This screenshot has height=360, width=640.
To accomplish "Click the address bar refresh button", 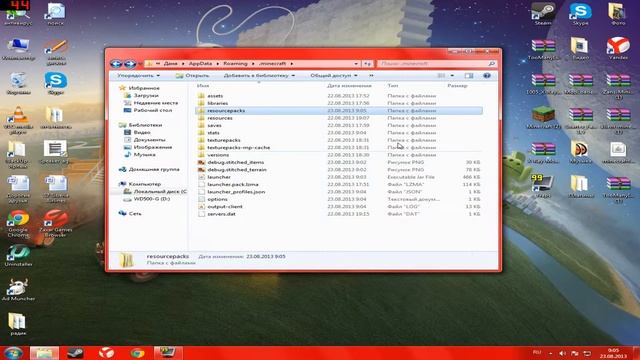I will (368, 64).
